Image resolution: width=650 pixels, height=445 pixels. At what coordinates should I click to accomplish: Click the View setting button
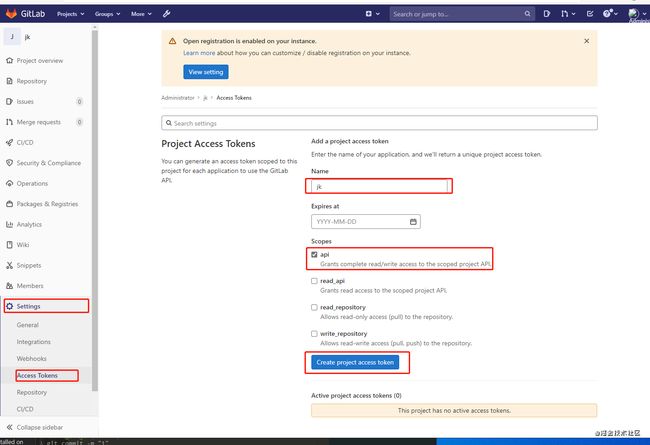tap(206, 72)
